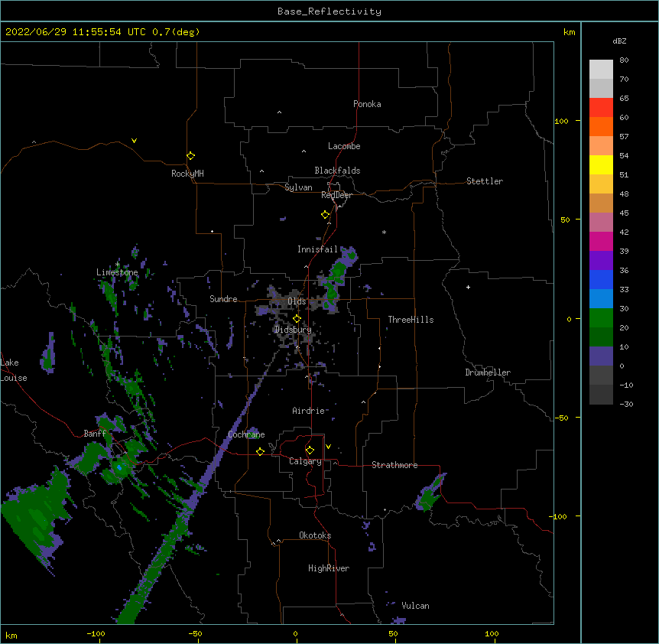Click the asterisk marker above Limestone
Viewport: 659px width, 644px height.
tap(117, 265)
